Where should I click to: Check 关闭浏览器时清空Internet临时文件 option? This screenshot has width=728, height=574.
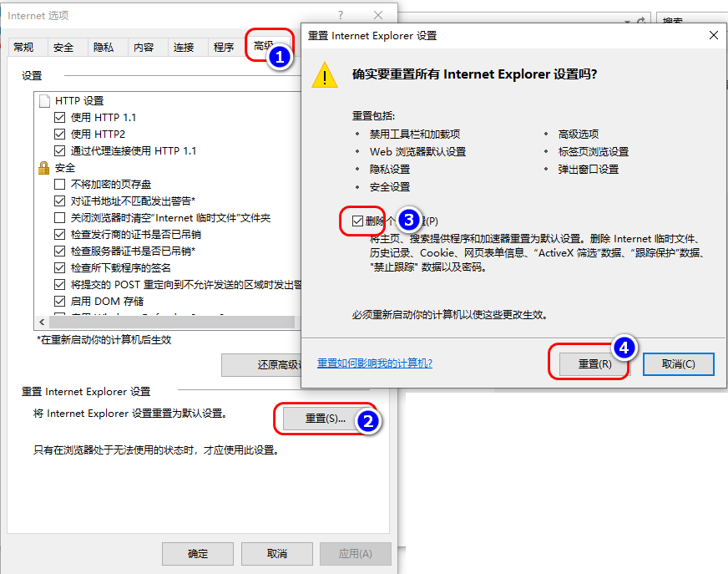[59, 217]
